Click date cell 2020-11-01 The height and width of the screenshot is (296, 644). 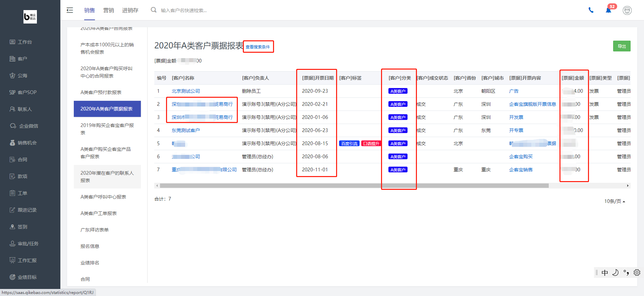pos(315,170)
